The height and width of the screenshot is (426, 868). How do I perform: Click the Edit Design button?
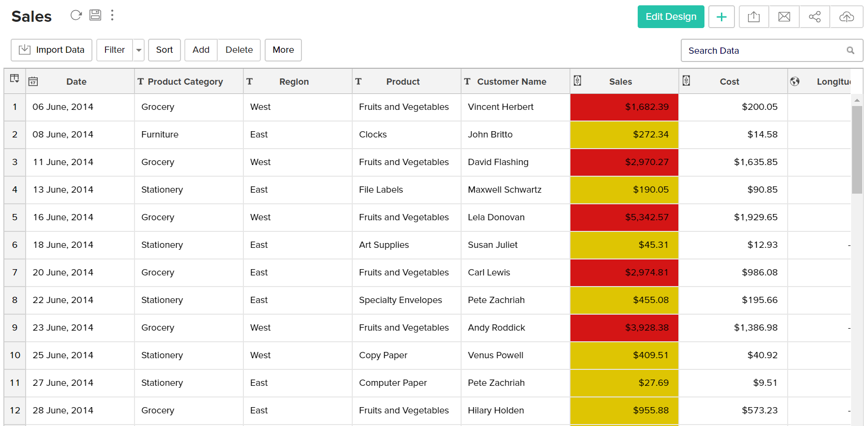pos(671,17)
